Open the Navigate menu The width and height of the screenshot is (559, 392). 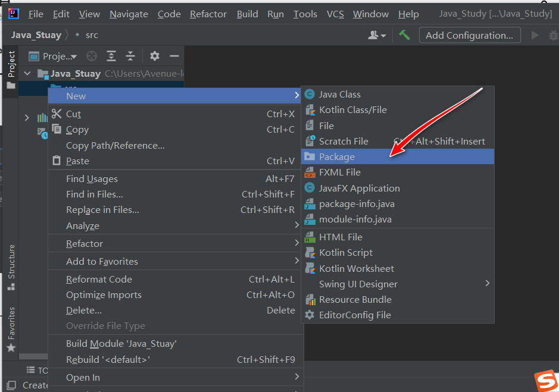coord(129,14)
